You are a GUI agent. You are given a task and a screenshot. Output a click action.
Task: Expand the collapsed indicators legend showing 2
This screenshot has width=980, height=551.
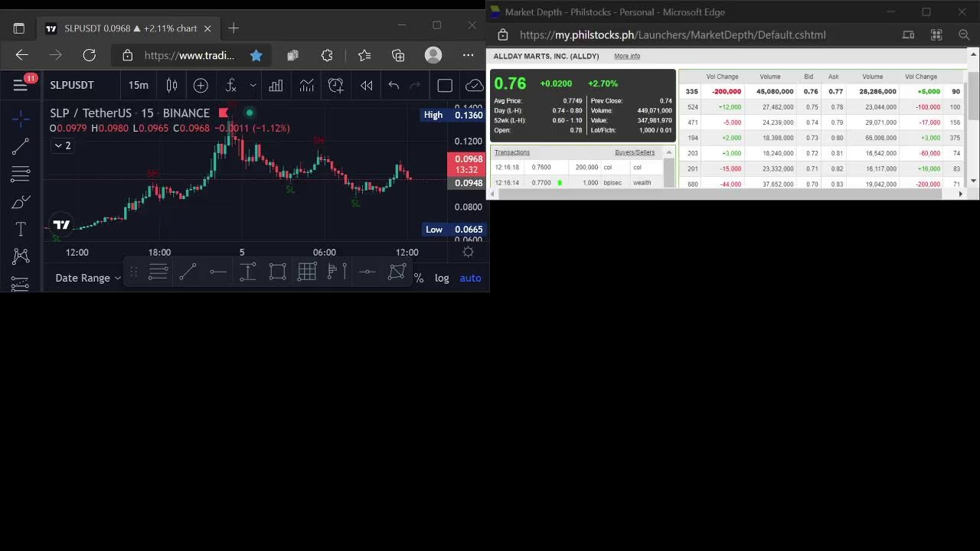tap(62, 145)
